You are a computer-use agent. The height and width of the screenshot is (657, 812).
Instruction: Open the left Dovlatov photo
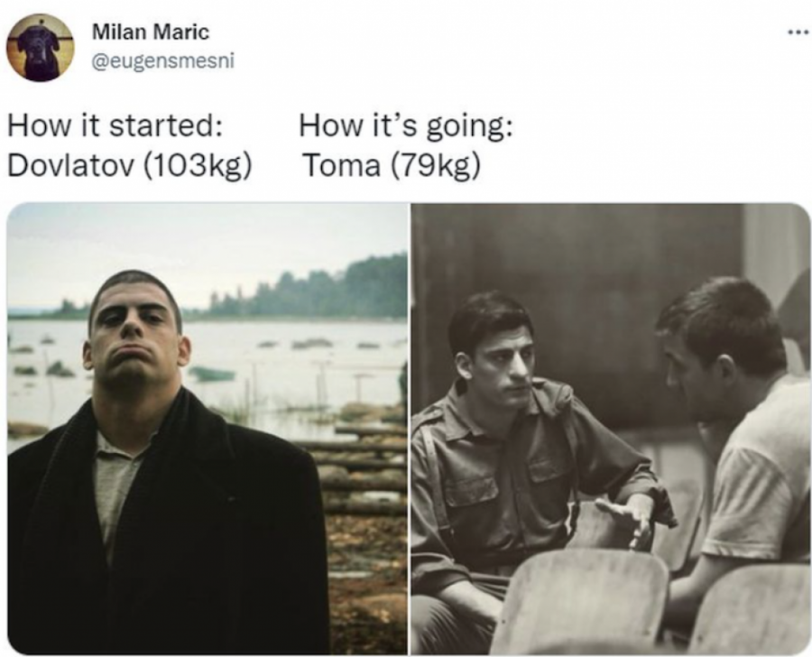tap(208, 429)
